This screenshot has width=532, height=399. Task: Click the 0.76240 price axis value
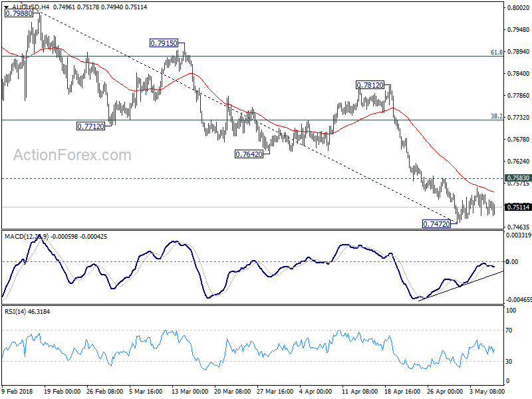tap(518, 161)
